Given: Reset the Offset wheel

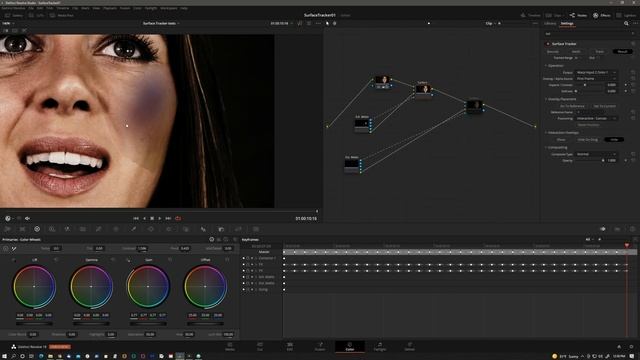Looking at the screenshot, I should 227,260.
